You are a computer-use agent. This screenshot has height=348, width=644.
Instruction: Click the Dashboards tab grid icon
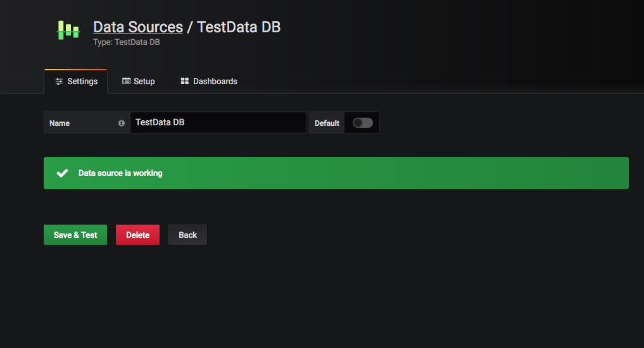point(185,81)
